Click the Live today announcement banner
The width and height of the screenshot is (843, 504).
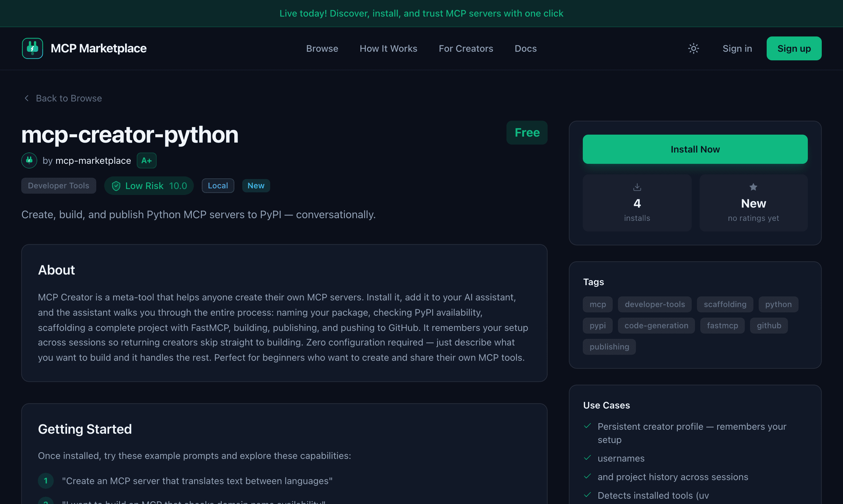[421, 13]
